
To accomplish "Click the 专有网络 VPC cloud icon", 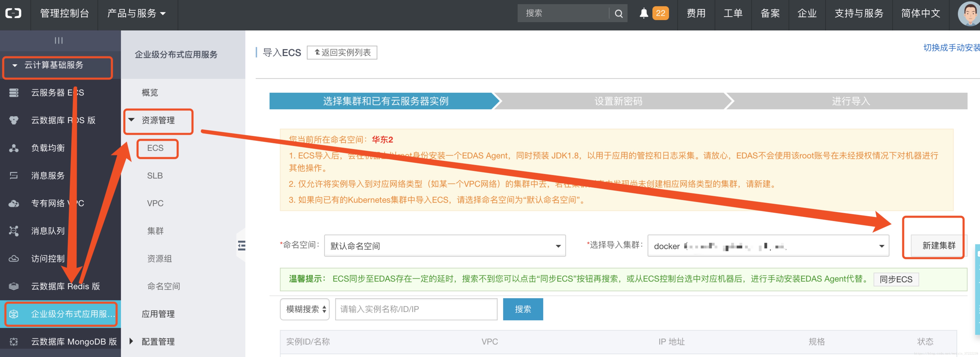I will (14, 203).
